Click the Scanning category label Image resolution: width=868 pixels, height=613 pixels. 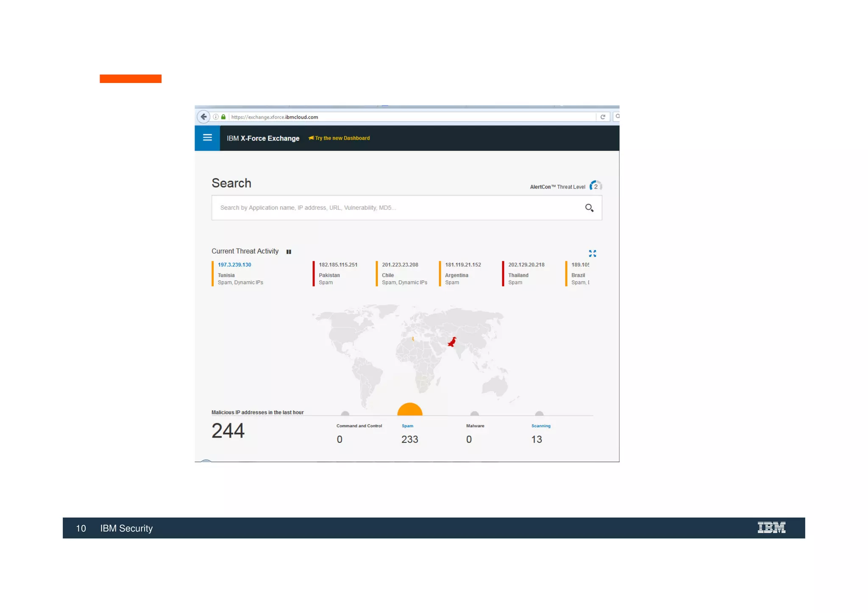point(541,426)
